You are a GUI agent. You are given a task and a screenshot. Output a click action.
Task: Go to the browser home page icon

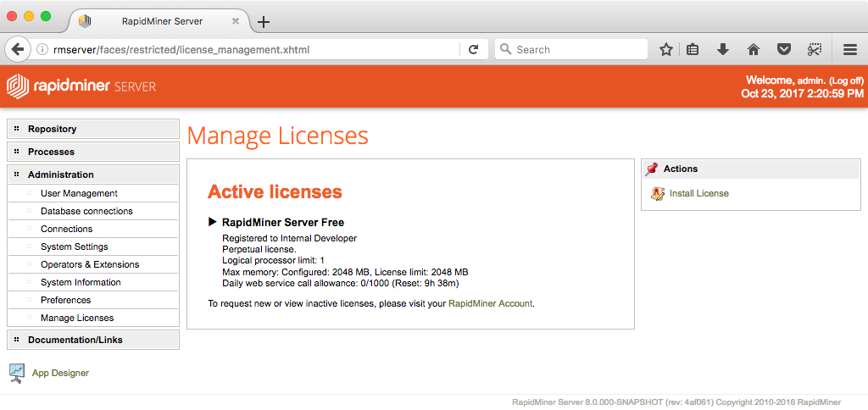(x=753, y=50)
